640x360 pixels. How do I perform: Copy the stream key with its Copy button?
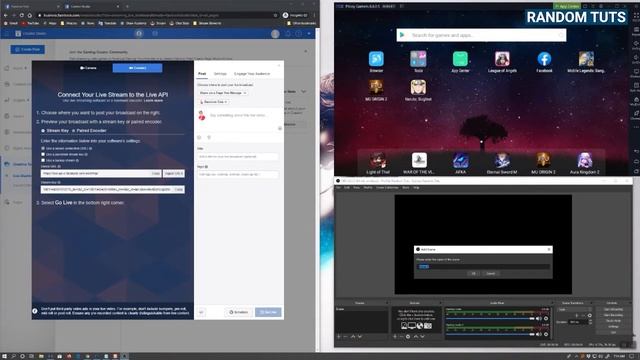pyautogui.click(x=178, y=189)
